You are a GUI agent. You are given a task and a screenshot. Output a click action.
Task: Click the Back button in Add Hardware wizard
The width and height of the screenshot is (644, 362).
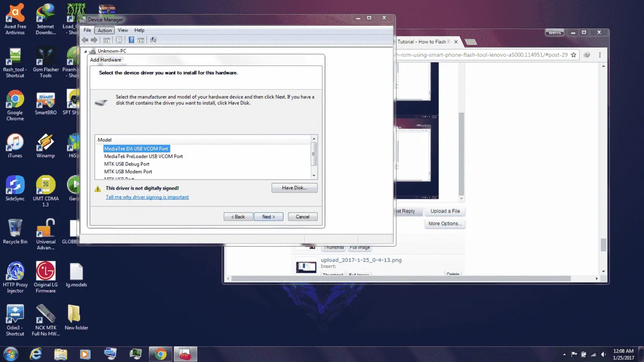tap(238, 217)
